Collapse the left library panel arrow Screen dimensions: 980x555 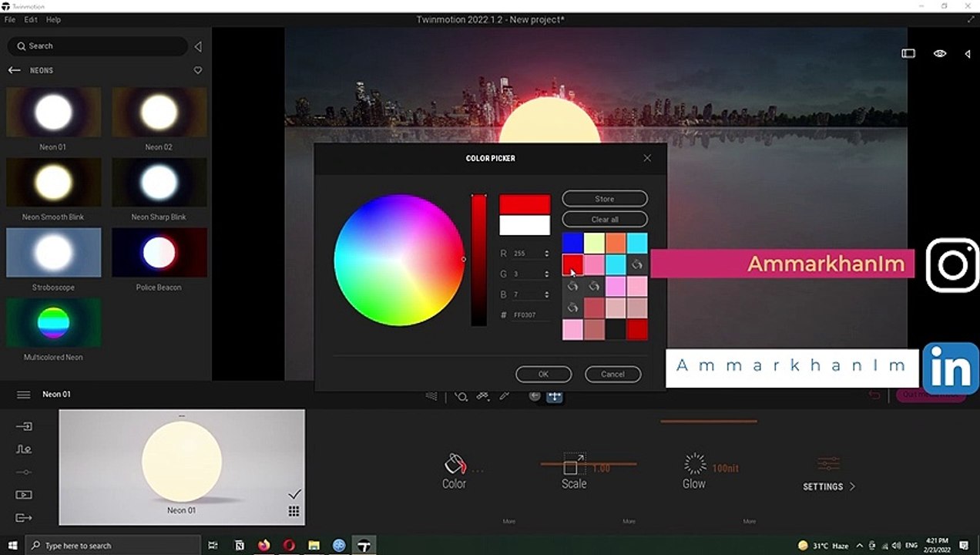coord(198,46)
